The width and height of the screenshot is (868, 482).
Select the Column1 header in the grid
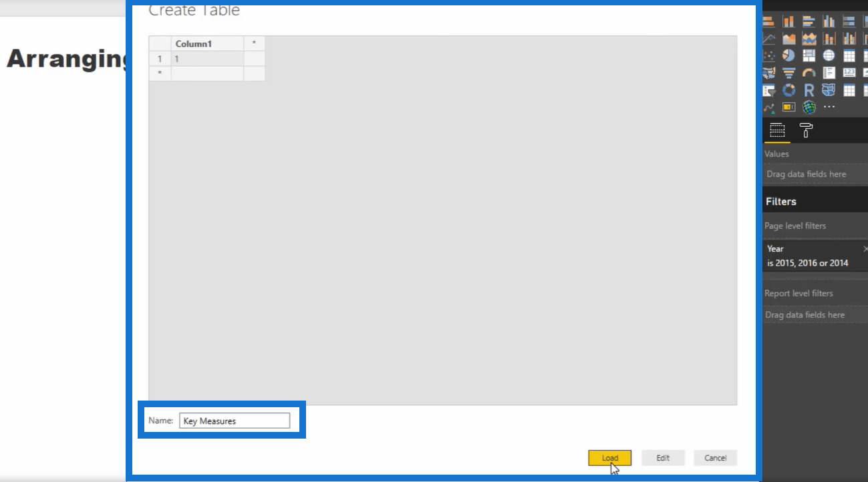(207, 44)
